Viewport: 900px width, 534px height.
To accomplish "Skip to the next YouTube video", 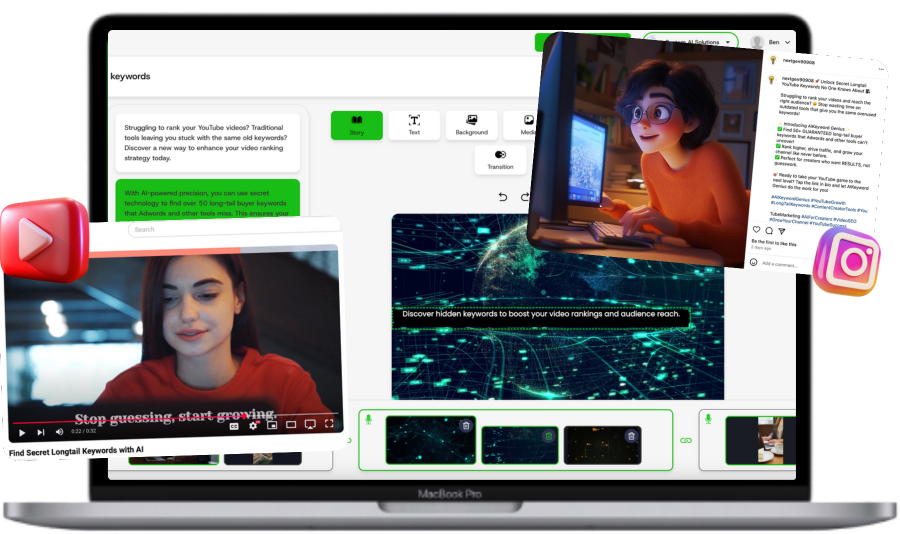I will pyautogui.click(x=41, y=432).
